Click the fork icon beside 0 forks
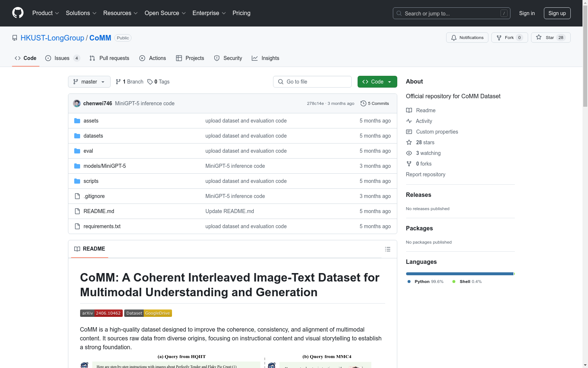Screen dimensions: 588x368 (x=409, y=164)
